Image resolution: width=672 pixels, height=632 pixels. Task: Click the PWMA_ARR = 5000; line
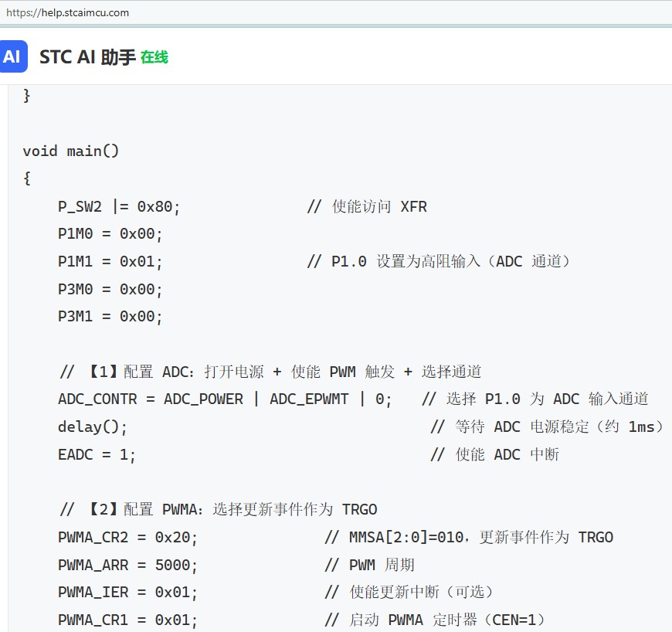[x=127, y=565]
